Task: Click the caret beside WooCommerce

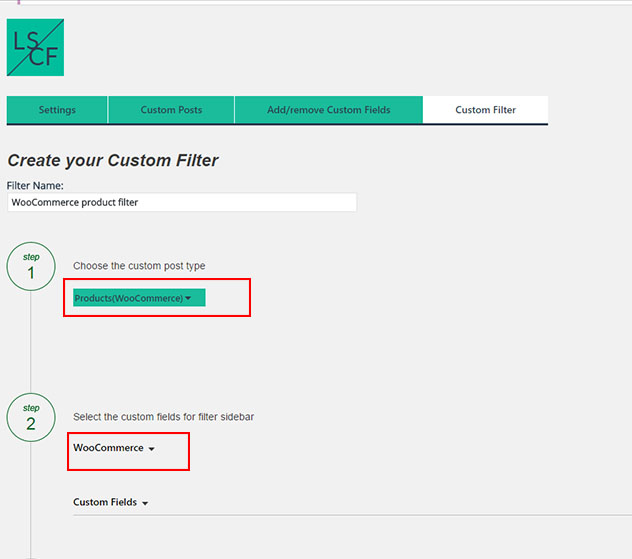Action: (152, 449)
